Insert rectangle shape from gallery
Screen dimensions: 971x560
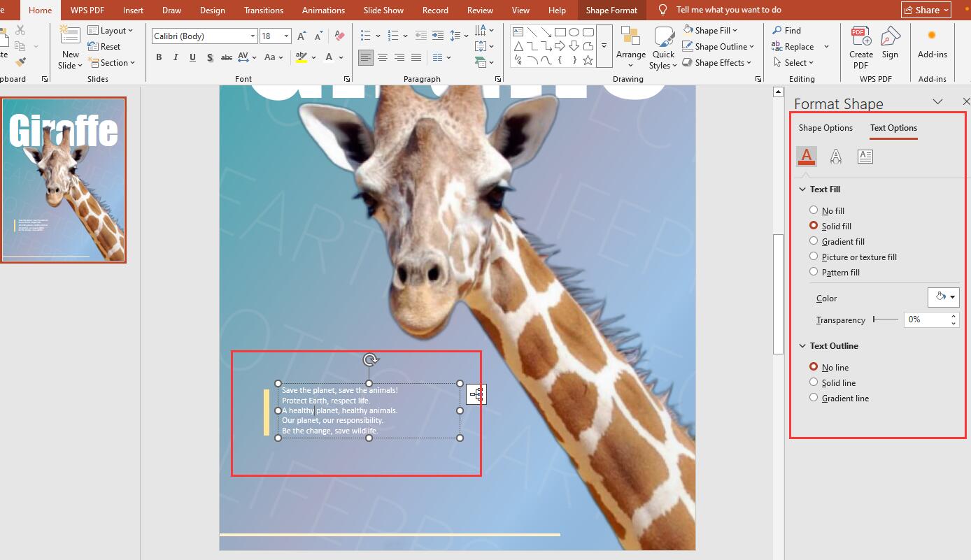point(560,32)
